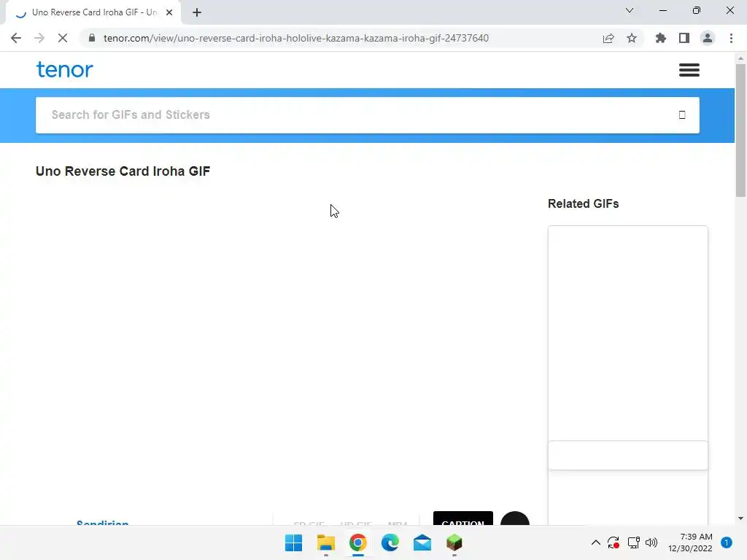Select the Uno Reverse Card Iroha GIF tab
The height and width of the screenshot is (560, 747).
(93, 12)
